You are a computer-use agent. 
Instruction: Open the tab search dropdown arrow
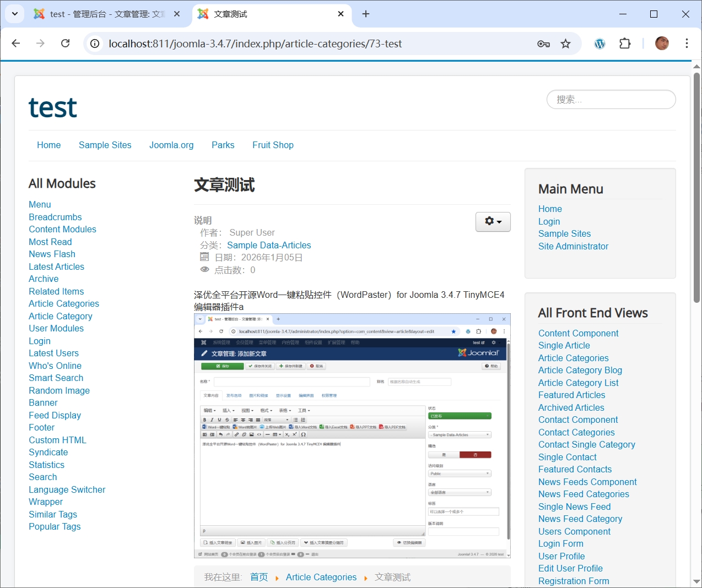click(14, 14)
